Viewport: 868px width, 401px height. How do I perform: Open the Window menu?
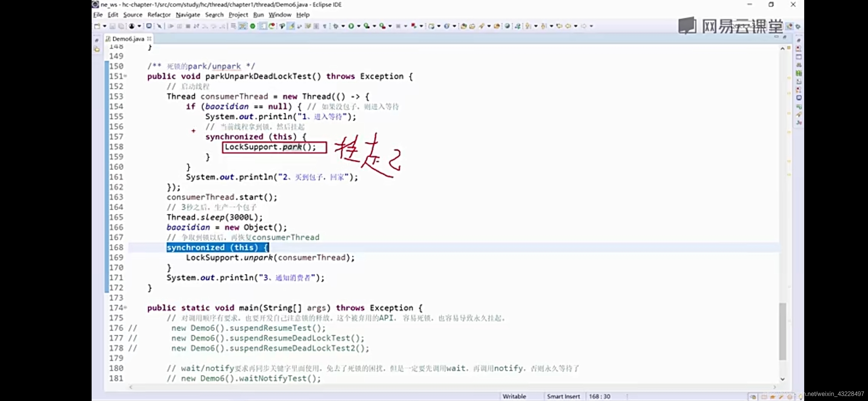280,15
